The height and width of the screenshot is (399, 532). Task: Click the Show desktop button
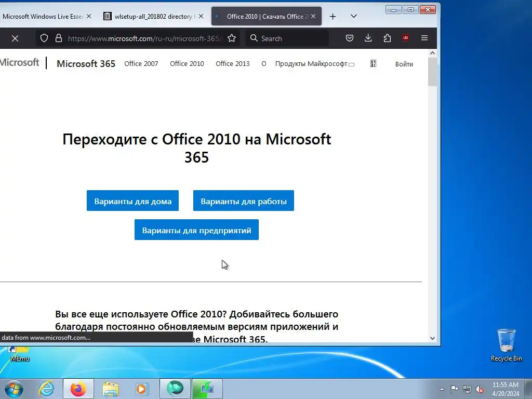pyautogui.click(x=528, y=389)
